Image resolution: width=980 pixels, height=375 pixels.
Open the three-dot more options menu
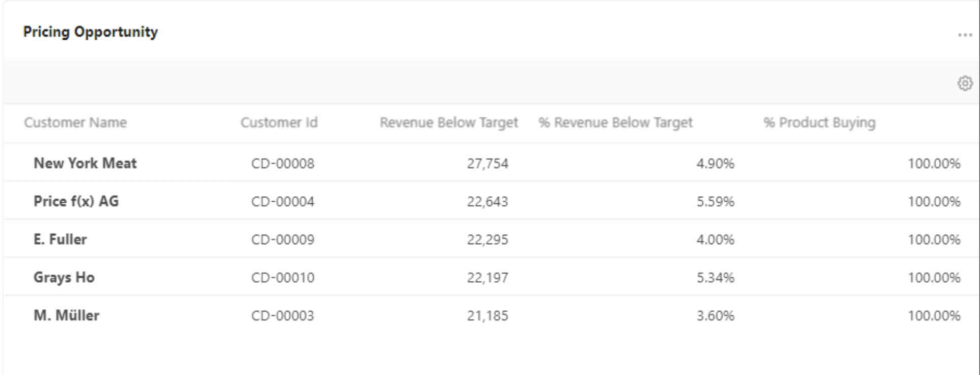[x=964, y=35]
